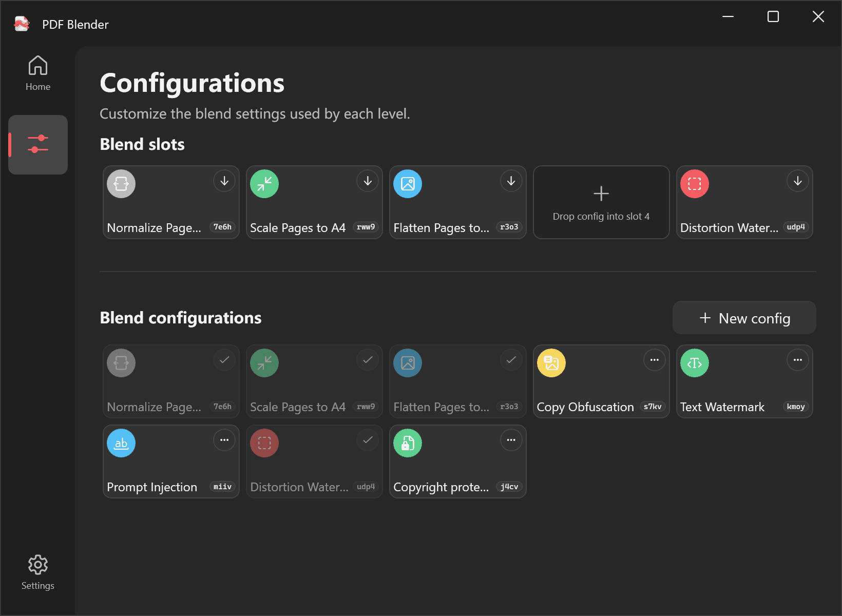
Task: Click the 'udp4' tag in blend slots
Action: tap(796, 227)
